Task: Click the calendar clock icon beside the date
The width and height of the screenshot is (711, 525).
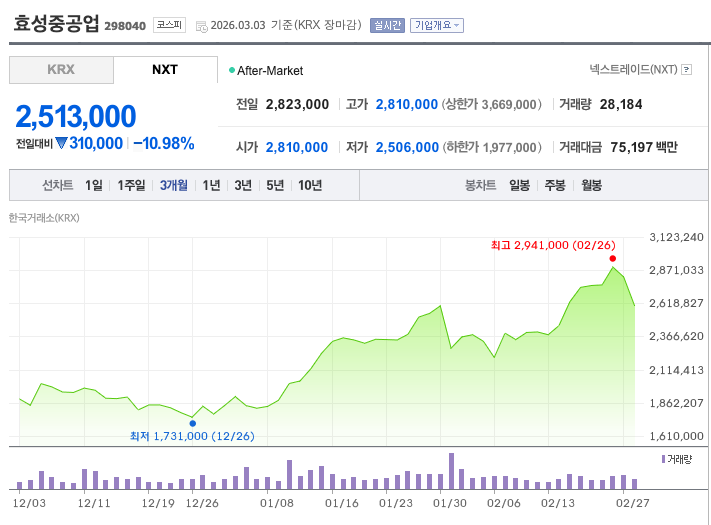Action: (x=201, y=27)
